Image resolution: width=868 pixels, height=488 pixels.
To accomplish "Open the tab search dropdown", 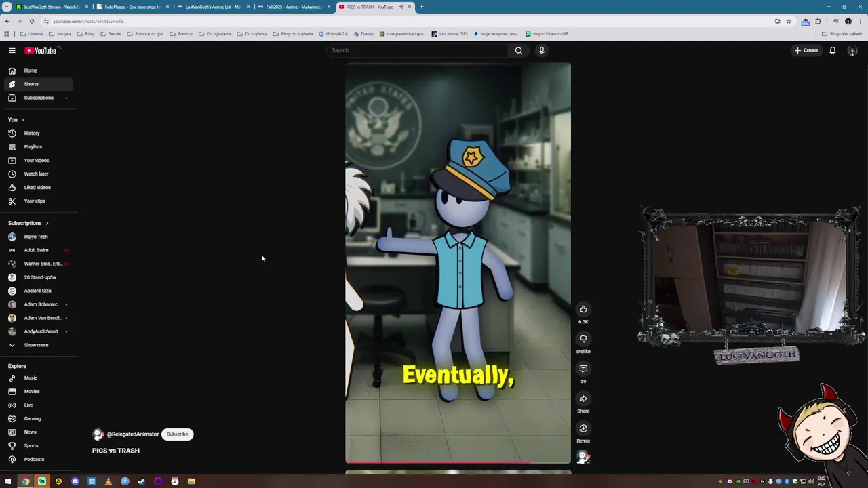I will [7, 7].
